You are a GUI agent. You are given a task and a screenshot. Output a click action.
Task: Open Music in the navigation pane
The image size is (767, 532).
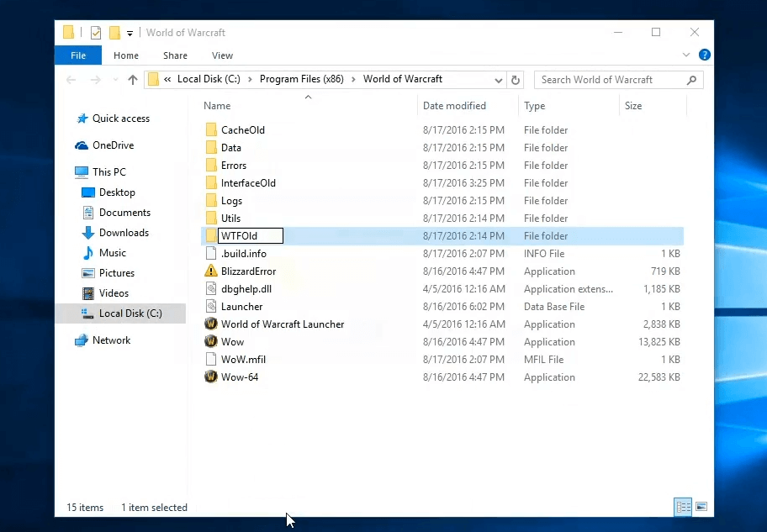pos(104,253)
